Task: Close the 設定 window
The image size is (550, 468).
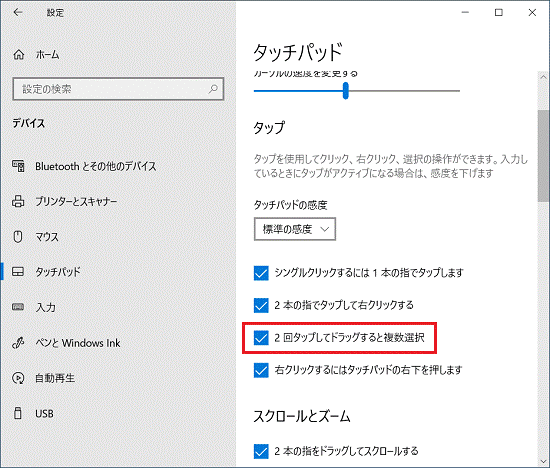Action: click(532, 12)
